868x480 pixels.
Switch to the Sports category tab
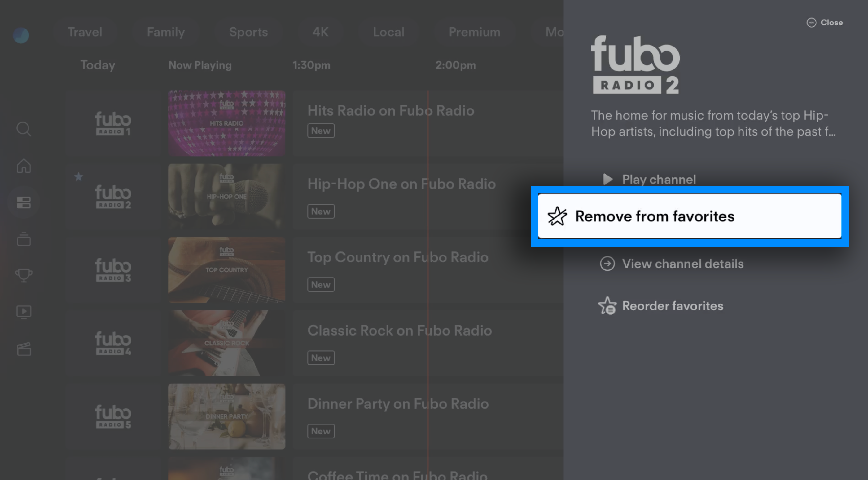pyautogui.click(x=249, y=32)
